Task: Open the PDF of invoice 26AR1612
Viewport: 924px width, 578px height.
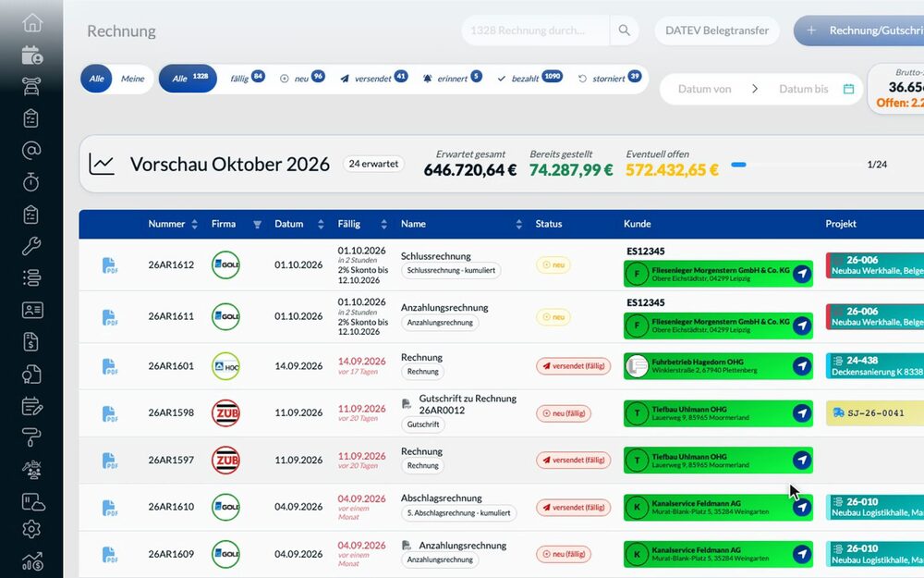Action: click(x=110, y=265)
